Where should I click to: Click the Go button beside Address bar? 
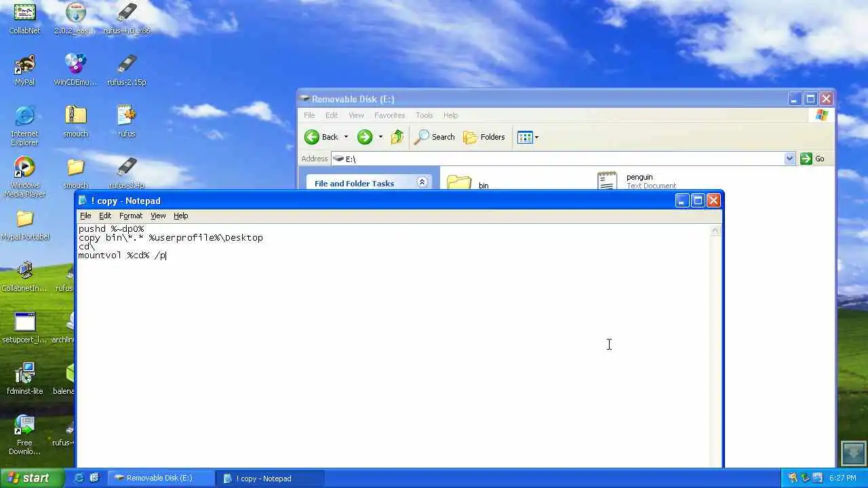(x=812, y=159)
